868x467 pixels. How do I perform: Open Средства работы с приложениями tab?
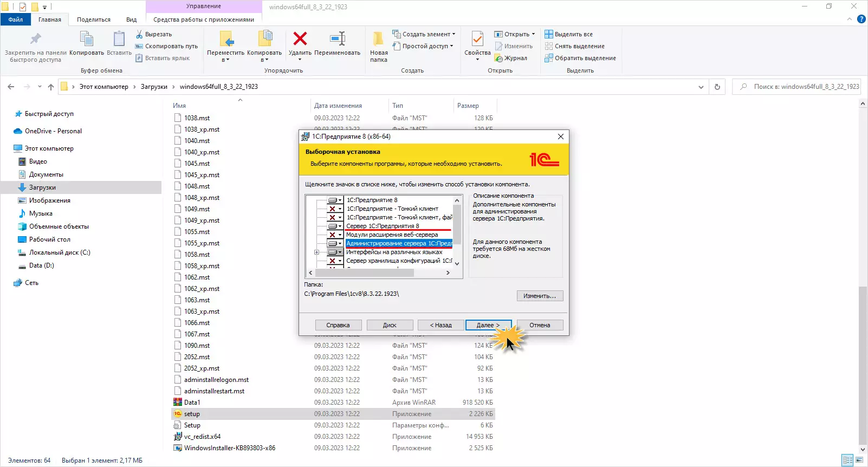[204, 20]
